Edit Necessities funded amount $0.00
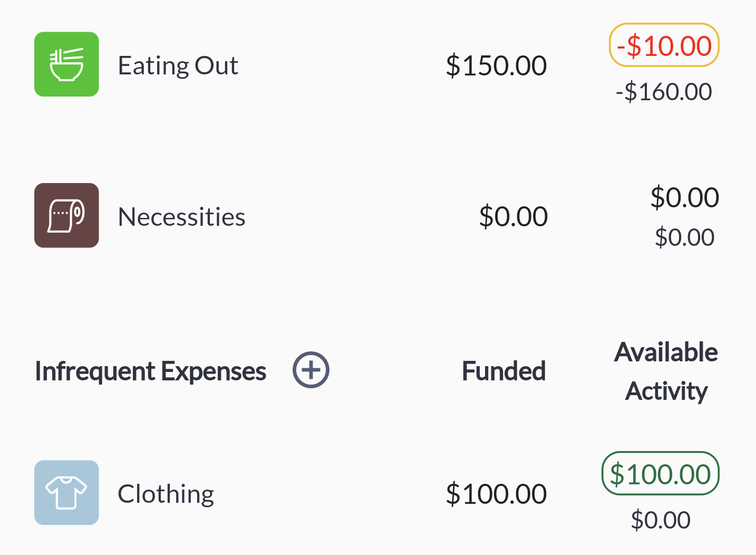The image size is (756, 555). coord(513,216)
